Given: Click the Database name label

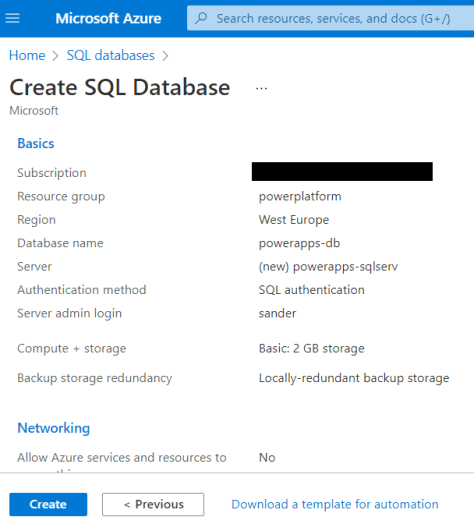Looking at the screenshot, I should [x=60, y=243].
